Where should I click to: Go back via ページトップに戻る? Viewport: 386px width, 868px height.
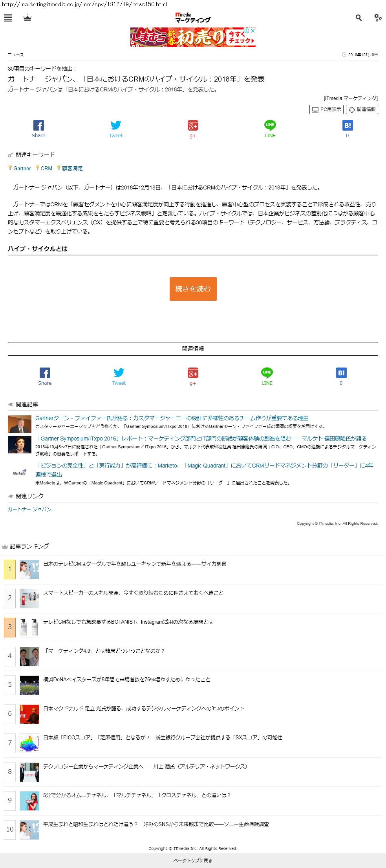click(x=193, y=861)
